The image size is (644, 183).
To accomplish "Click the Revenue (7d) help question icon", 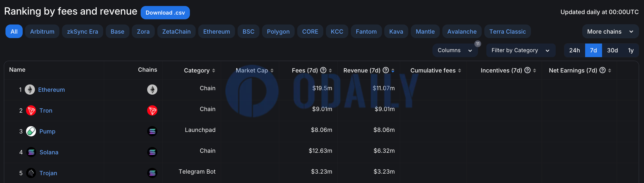I will [386, 70].
